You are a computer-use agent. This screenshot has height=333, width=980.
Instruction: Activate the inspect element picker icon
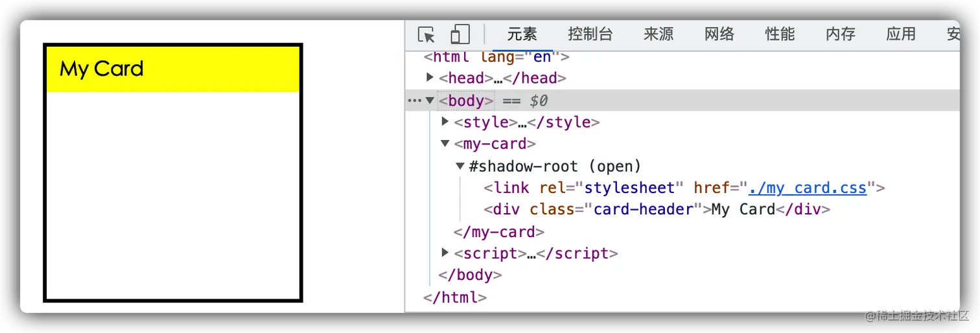[426, 34]
